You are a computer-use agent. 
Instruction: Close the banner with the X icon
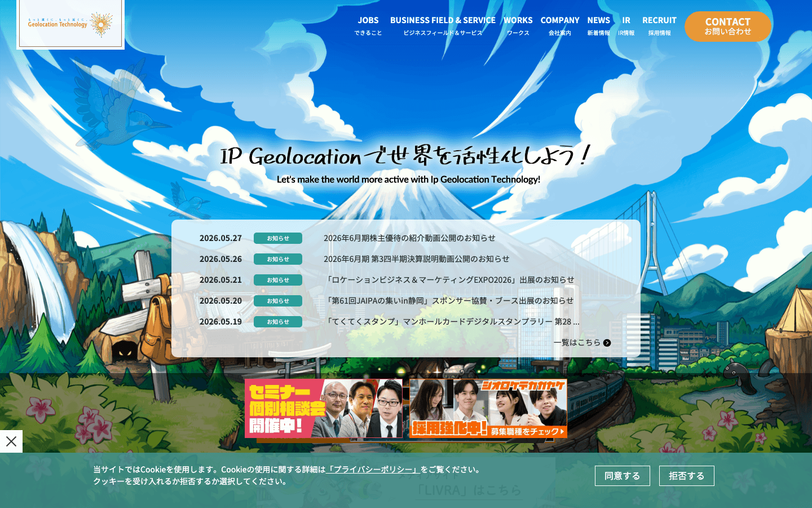pos(11,441)
